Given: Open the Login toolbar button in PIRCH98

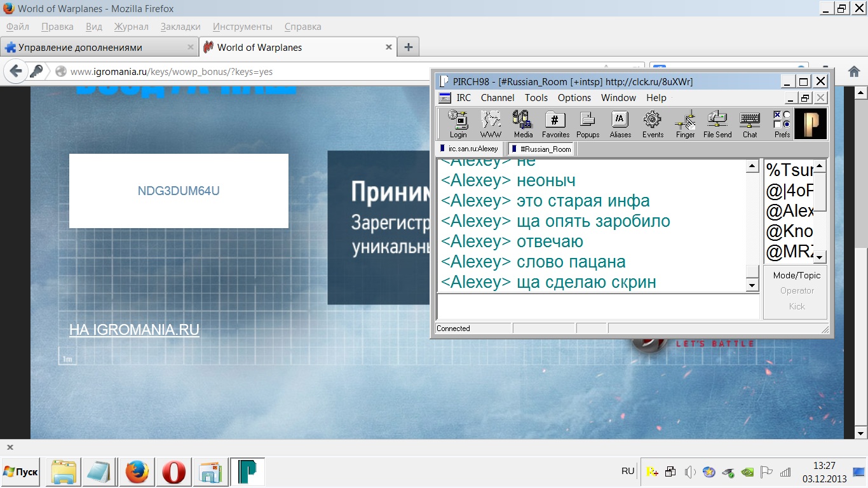Looking at the screenshot, I should click(x=458, y=124).
